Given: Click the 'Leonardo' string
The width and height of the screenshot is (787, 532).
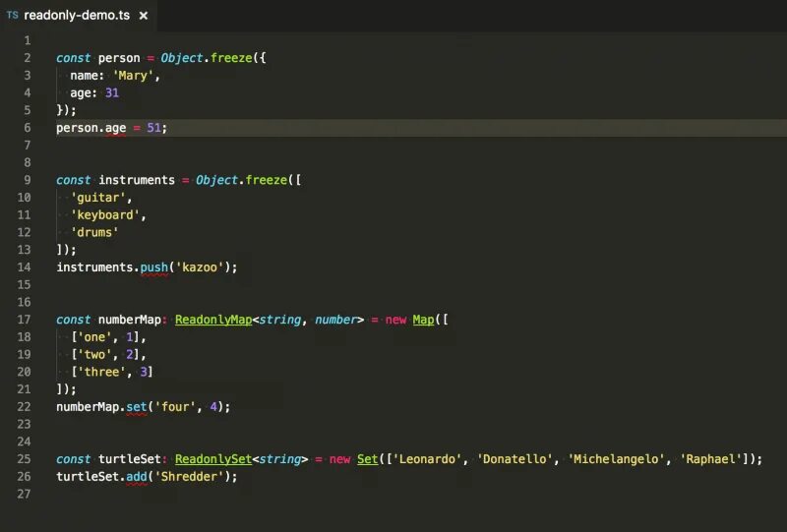Looking at the screenshot, I should tap(427, 459).
